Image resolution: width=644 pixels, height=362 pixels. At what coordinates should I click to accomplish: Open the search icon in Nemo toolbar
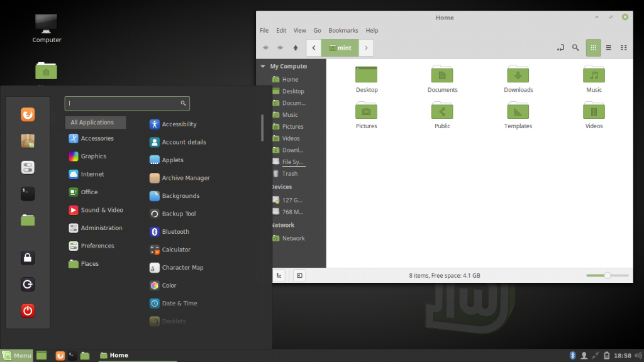click(x=575, y=47)
